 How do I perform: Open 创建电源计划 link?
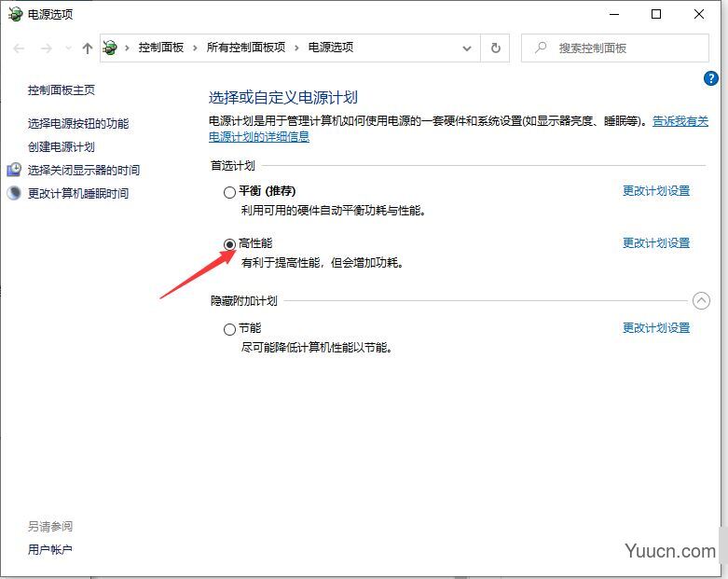[x=62, y=146]
